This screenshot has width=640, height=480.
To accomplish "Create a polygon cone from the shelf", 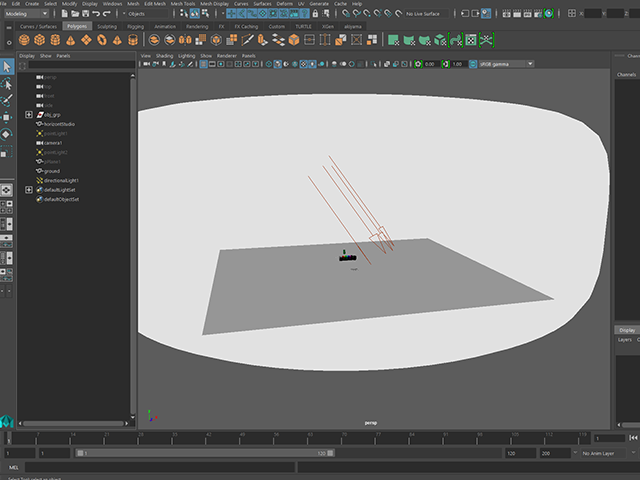I will click(71, 40).
